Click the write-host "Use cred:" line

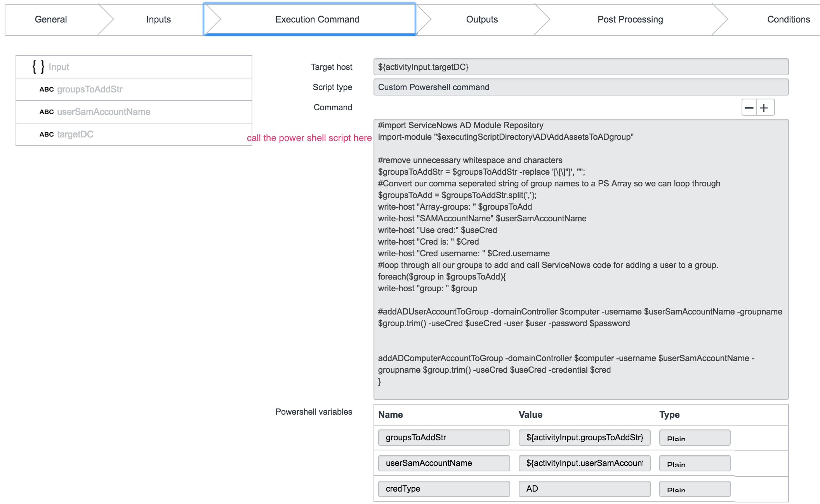[x=438, y=230]
